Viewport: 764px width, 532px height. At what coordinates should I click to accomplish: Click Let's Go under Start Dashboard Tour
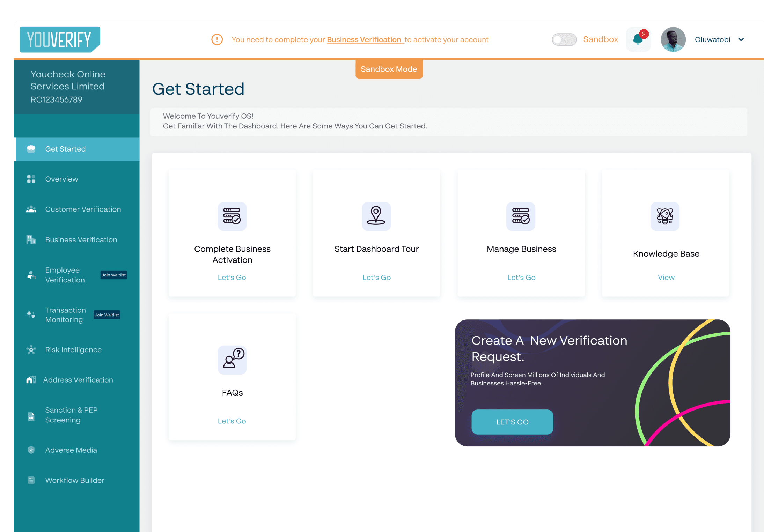point(376,277)
